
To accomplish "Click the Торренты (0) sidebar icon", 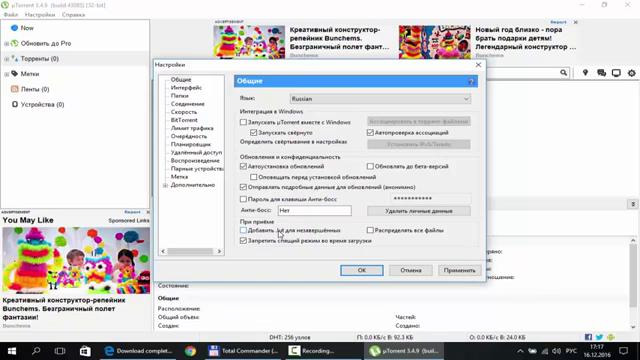I will click(15, 59).
